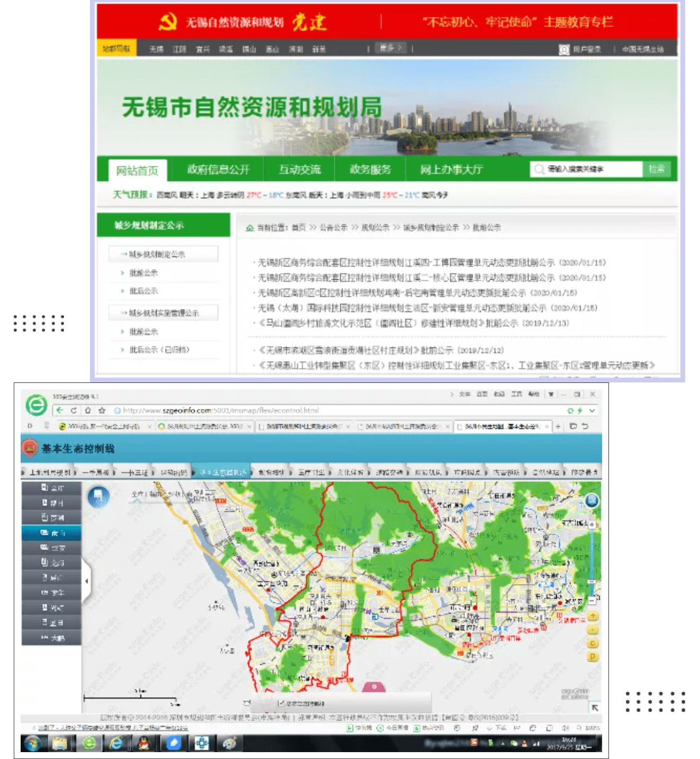The image size is (700, 759).
Task: Click the Windows Start orb
Action: click(33, 743)
